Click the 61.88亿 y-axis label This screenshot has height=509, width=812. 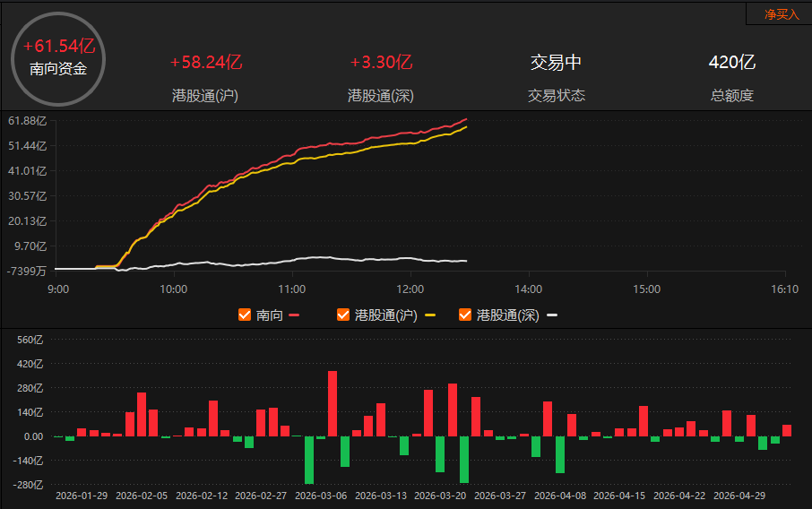coord(28,121)
